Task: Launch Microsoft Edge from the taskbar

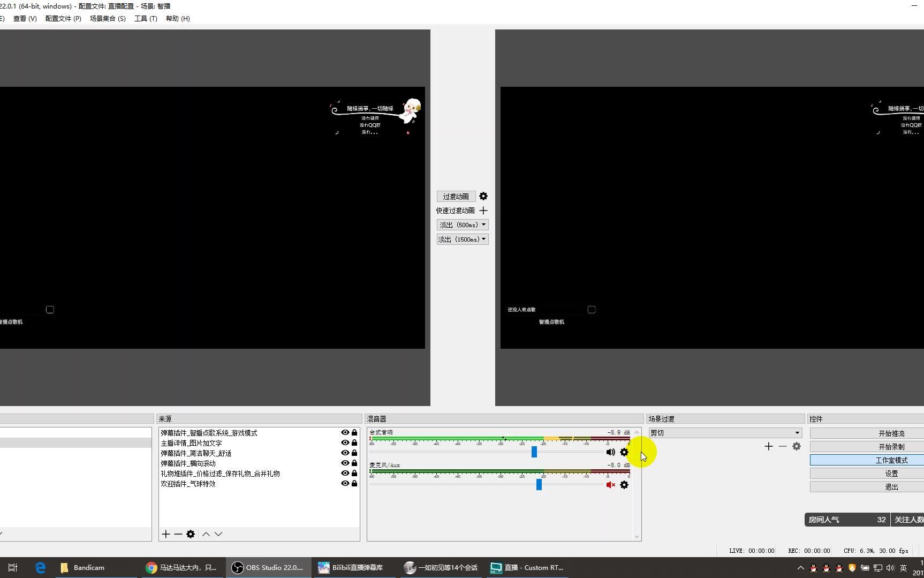Action: tap(40, 568)
